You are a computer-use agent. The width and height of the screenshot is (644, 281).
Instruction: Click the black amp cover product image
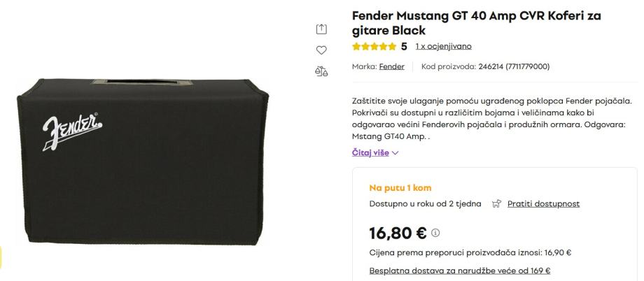coord(143,161)
